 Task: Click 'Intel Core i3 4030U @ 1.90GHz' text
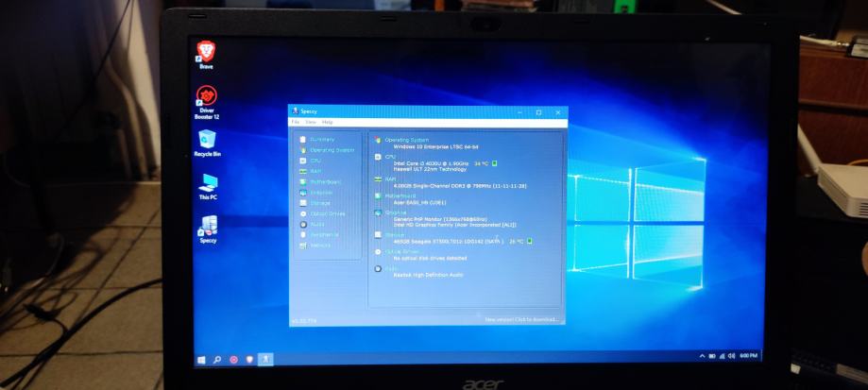431,163
